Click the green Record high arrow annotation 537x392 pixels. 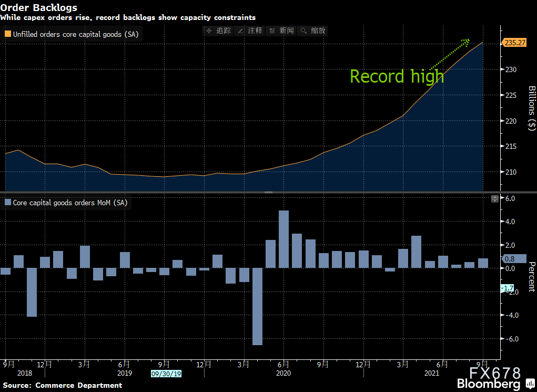(449, 54)
